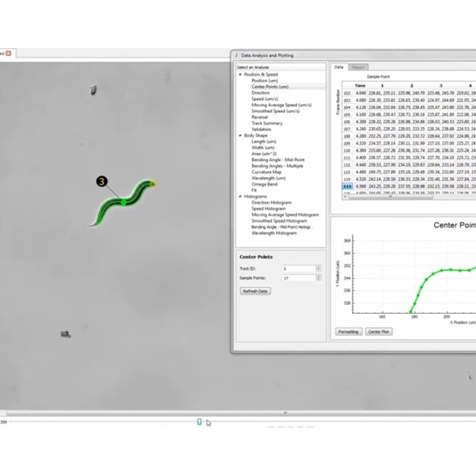Select Speed (um/s) analysis
476x474 pixels.
pyautogui.click(x=265, y=99)
